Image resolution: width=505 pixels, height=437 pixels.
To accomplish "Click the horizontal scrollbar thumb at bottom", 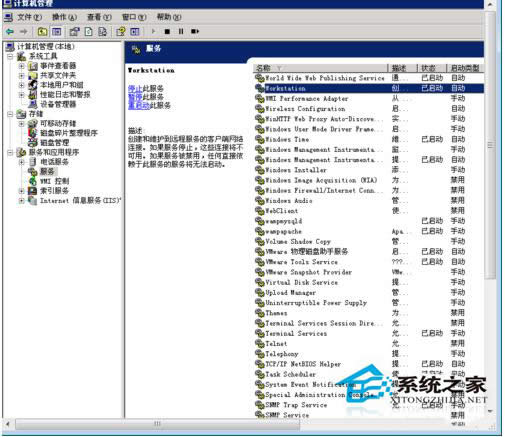I will pos(157,424).
